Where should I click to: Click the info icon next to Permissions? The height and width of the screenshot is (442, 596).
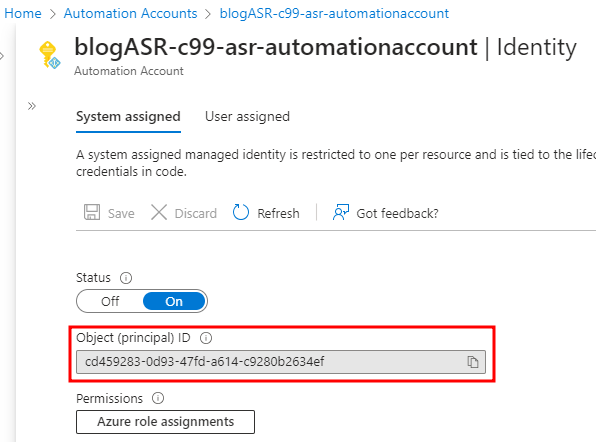pos(158,398)
